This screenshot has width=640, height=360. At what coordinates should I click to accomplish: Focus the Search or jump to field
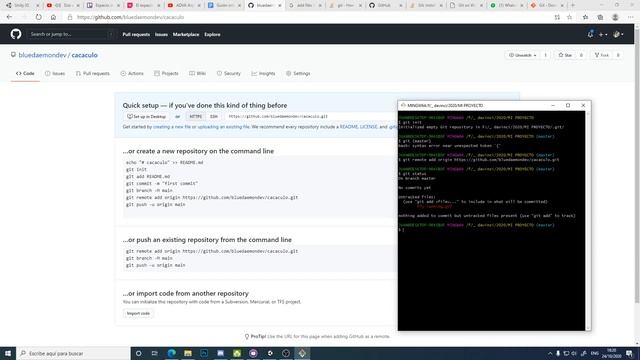click(70, 34)
